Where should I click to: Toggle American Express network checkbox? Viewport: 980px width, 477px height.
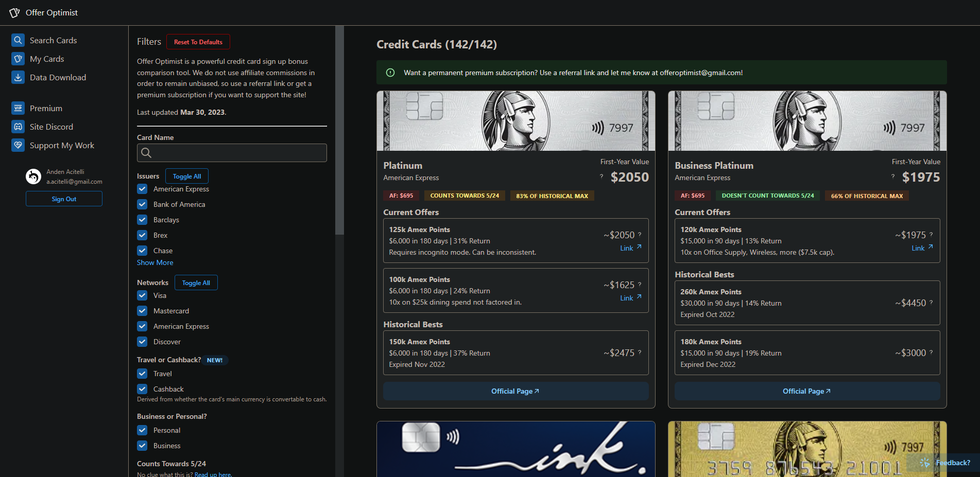[x=142, y=326]
